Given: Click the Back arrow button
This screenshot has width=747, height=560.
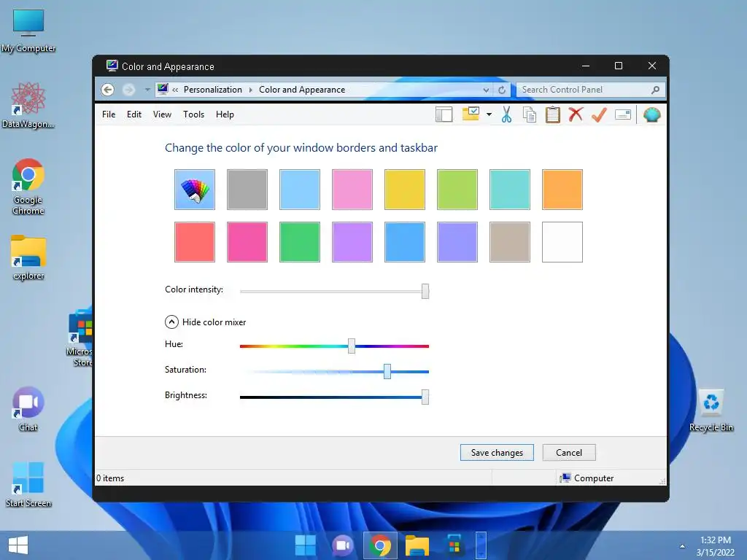Looking at the screenshot, I should [108, 90].
